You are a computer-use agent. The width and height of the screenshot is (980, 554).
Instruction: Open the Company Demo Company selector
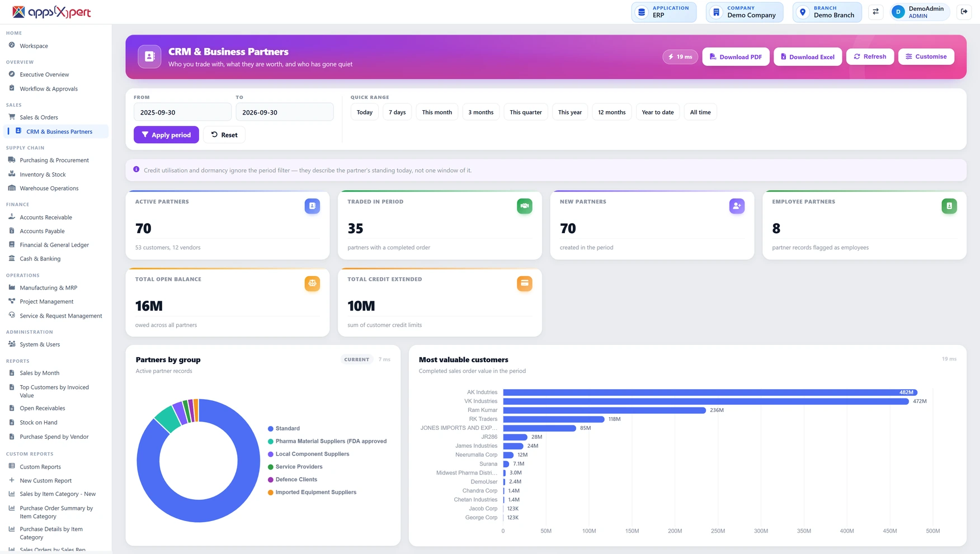click(745, 12)
